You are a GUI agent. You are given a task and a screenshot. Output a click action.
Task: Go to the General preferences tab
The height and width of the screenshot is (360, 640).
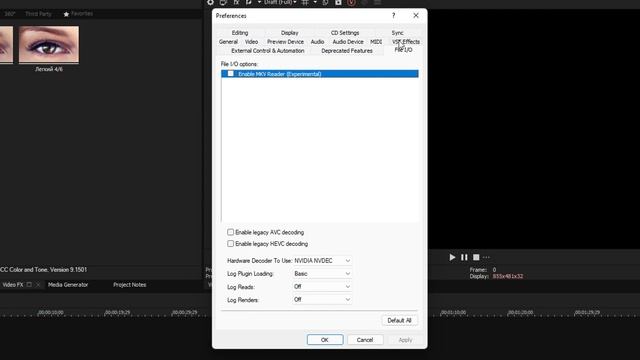pyautogui.click(x=228, y=42)
